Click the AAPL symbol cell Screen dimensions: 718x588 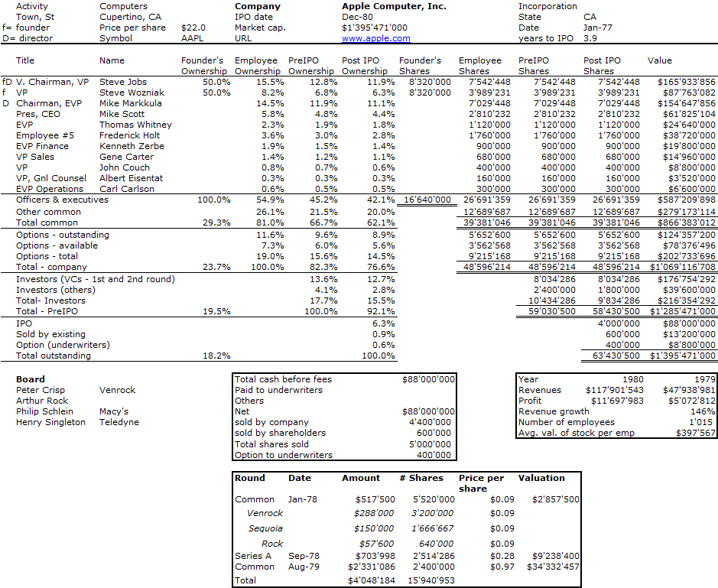(x=193, y=38)
